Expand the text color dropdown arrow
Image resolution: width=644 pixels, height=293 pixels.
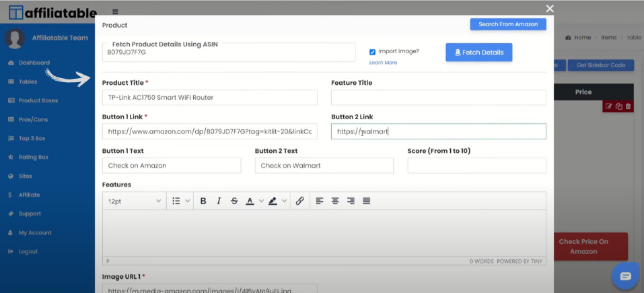[261, 201]
